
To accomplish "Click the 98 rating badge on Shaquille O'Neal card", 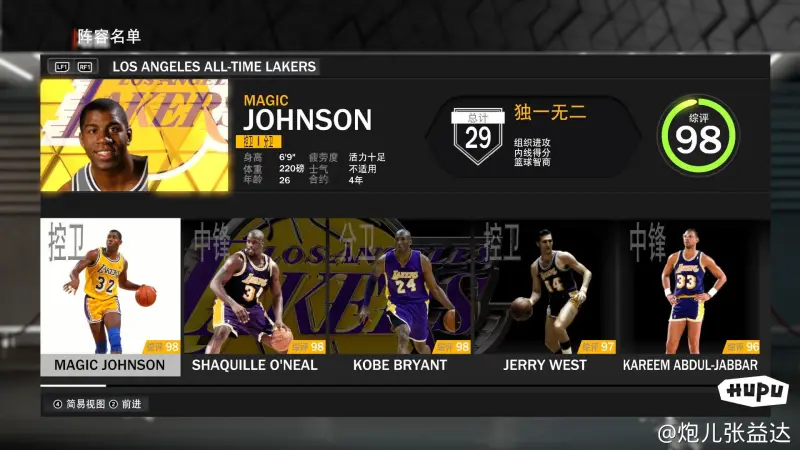I will (x=307, y=347).
